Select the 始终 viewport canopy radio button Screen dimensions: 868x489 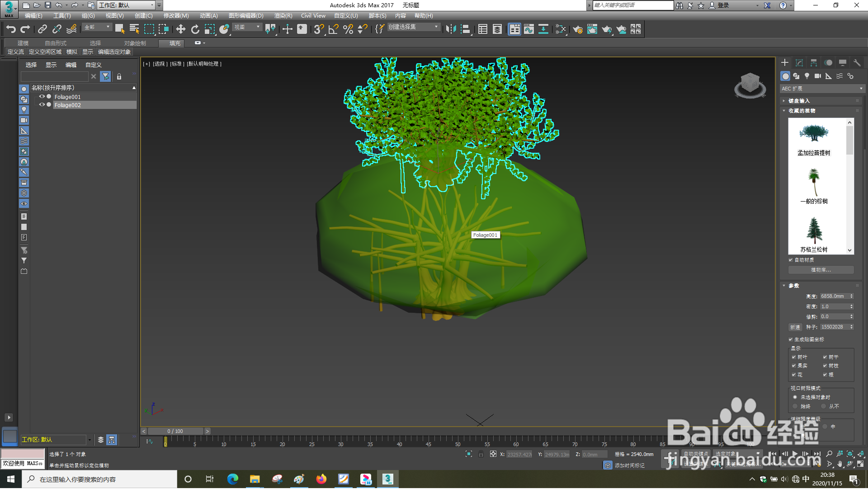click(x=795, y=406)
